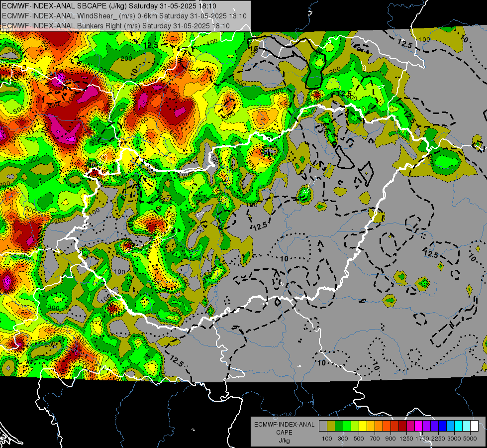Screen dimensions: 487x448
Task: Select the yellow legend swatch
Action: pyautogui.click(x=363, y=426)
